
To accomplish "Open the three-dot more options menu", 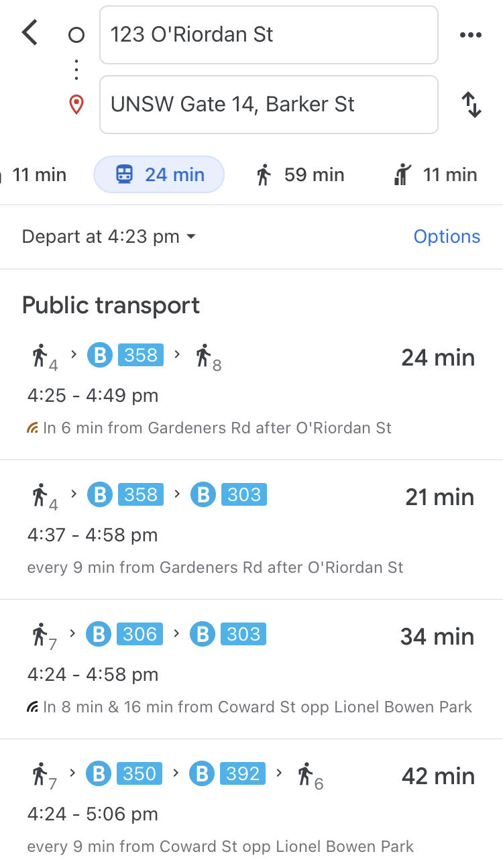I will (x=471, y=35).
